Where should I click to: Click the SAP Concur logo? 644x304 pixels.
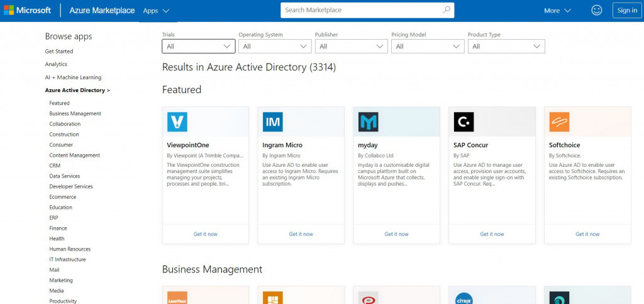(x=464, y=121)
